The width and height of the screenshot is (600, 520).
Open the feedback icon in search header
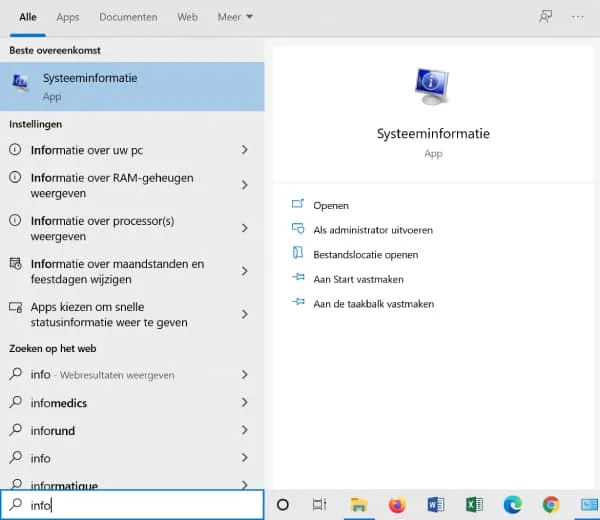(543, 17)
